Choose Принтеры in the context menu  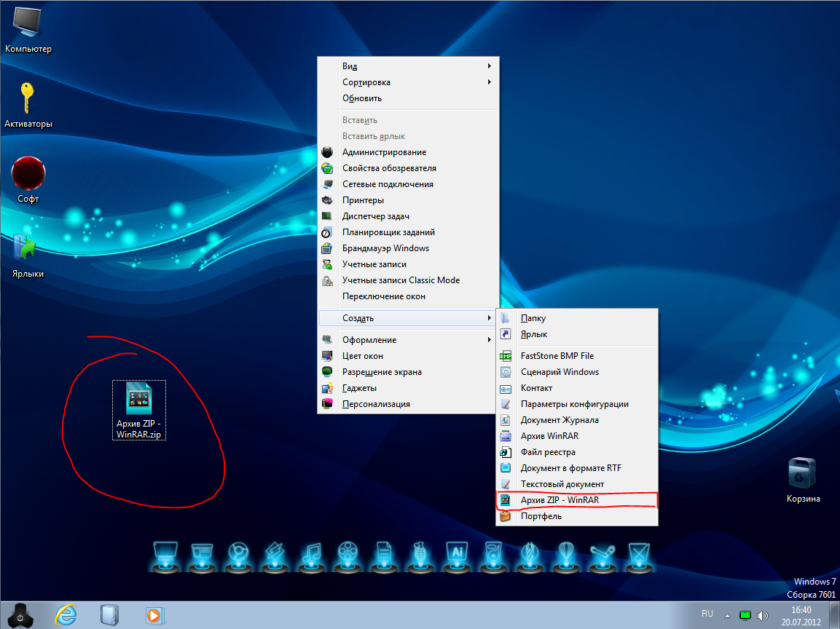(408, 200)
